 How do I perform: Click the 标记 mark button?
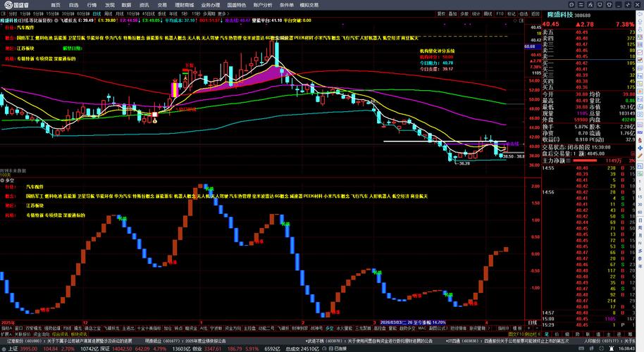point(512,13)
